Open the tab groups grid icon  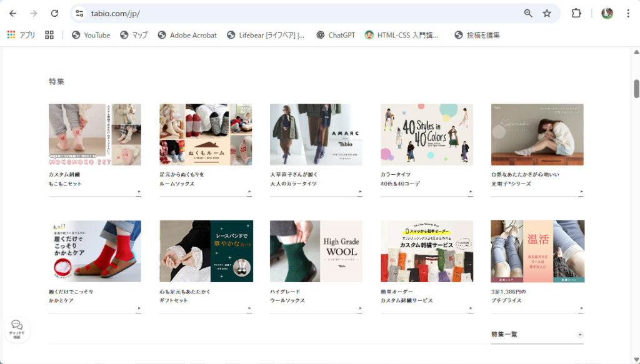tap(49, 35)
